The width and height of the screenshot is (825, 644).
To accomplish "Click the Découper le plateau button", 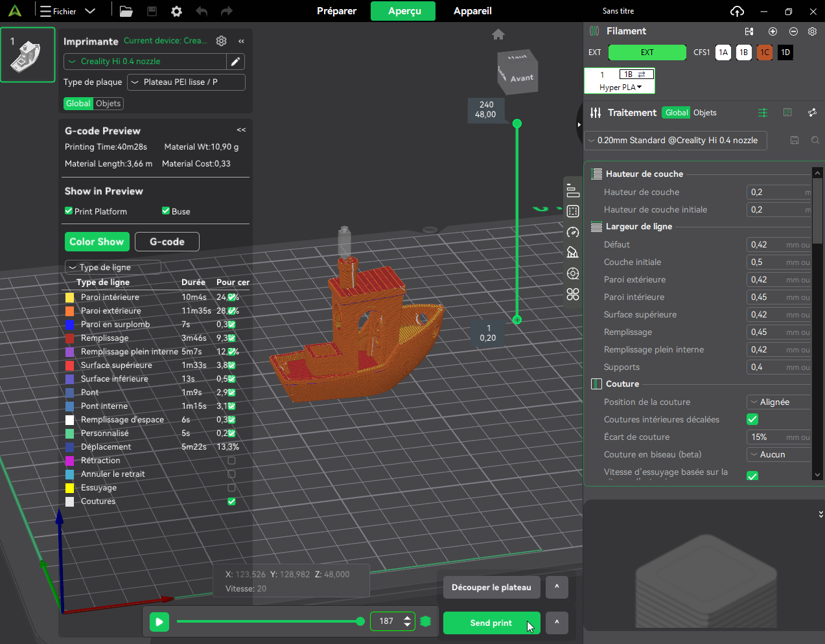I will (491, 588).
